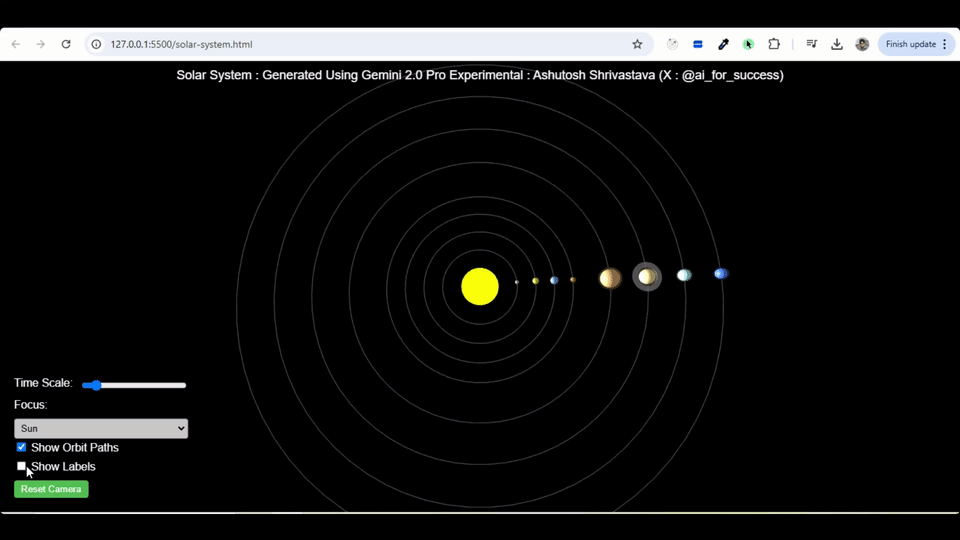Screen dimensions: 960x540
Task: Click the eyedropper color picker extension
Action: 723,44
